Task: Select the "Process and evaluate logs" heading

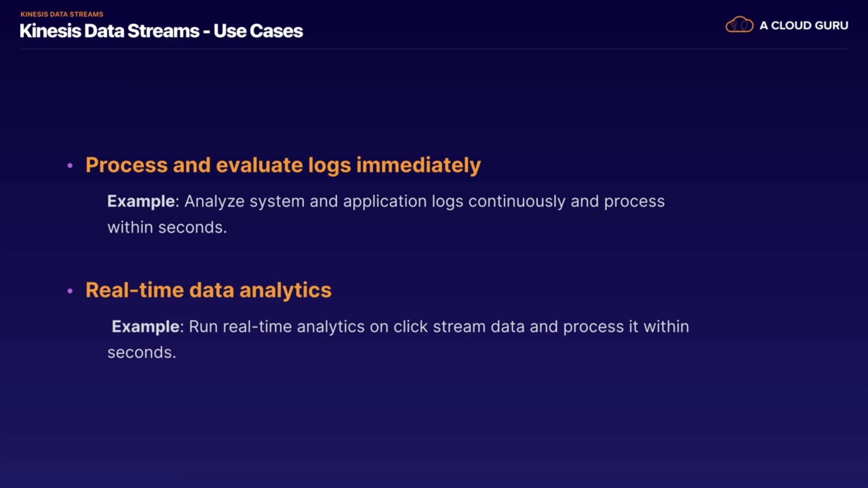Action: point(218,165)
